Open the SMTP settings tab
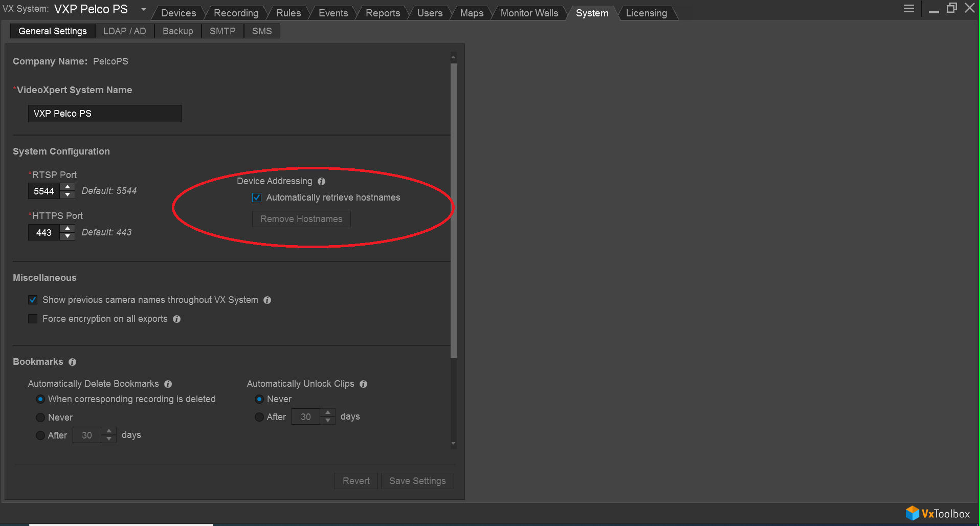 click(x=222, y=31)
